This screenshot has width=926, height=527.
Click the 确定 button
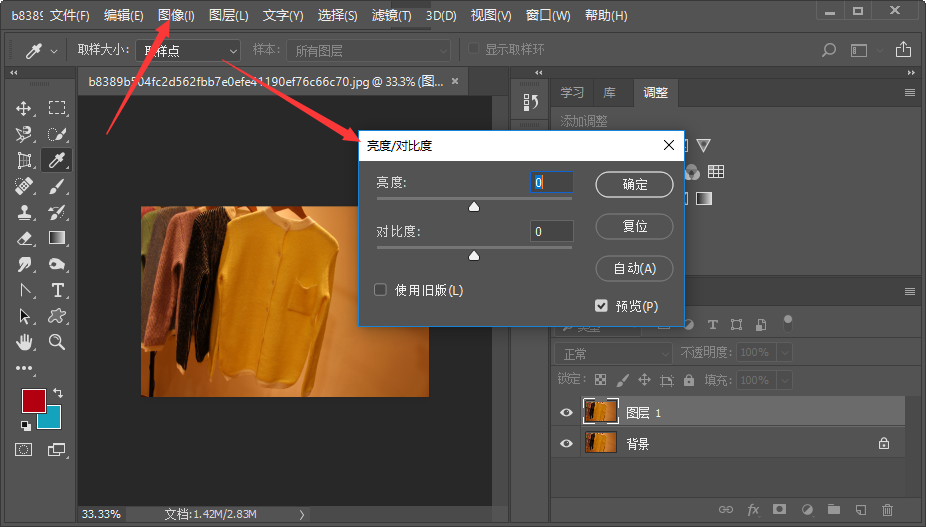[634, 184]
